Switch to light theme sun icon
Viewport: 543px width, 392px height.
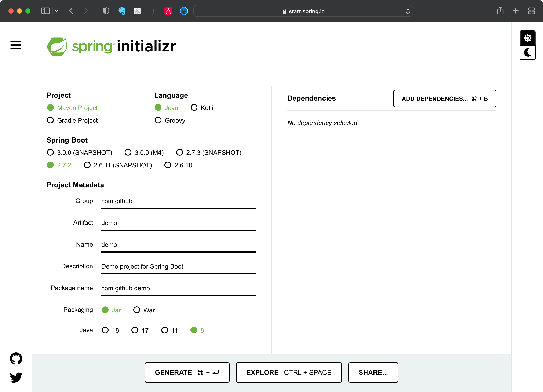click(527, 38)
